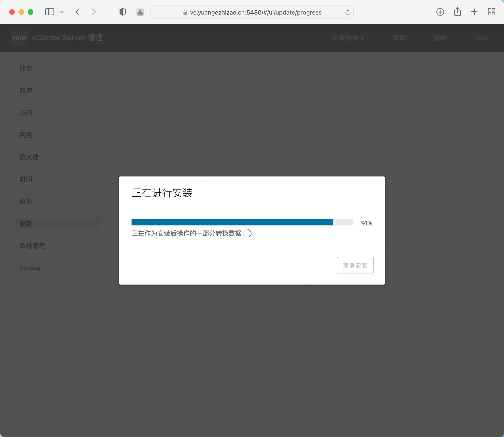504x437 pixels.
Task: Click the URL address field
Action: tap(255, 12)
